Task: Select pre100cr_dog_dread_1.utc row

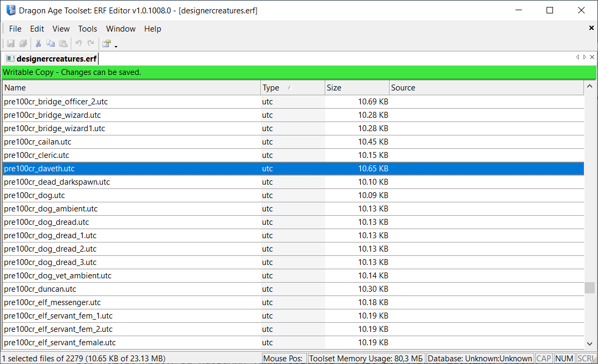Action: [293, 236]
